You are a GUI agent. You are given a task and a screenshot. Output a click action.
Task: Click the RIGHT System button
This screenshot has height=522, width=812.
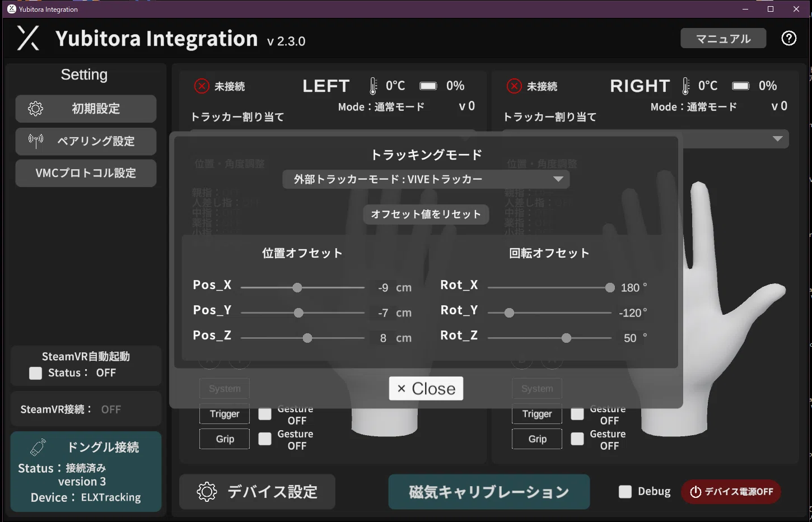click(537, 389)
